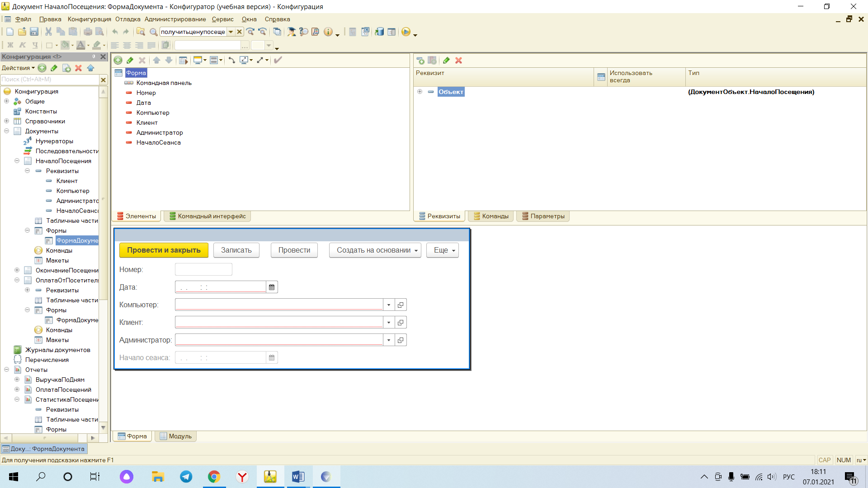Click the Записать button
868x488 pixels.
236,250
